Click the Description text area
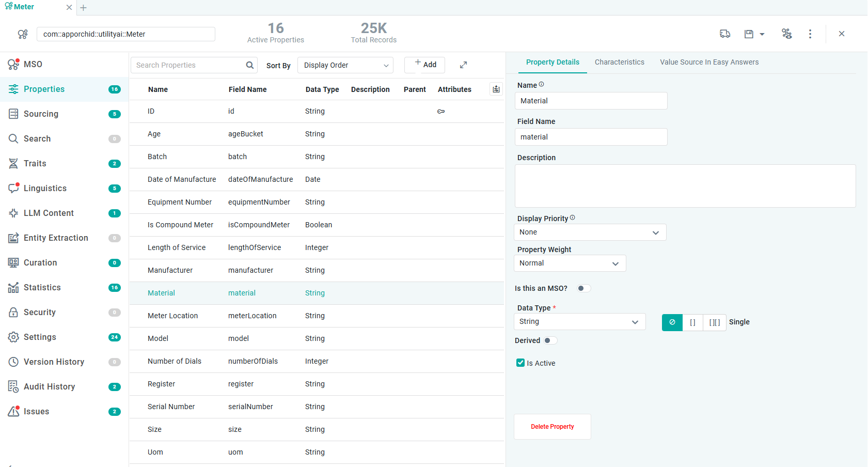Screen dimensions: 868x467 [685, 186]
